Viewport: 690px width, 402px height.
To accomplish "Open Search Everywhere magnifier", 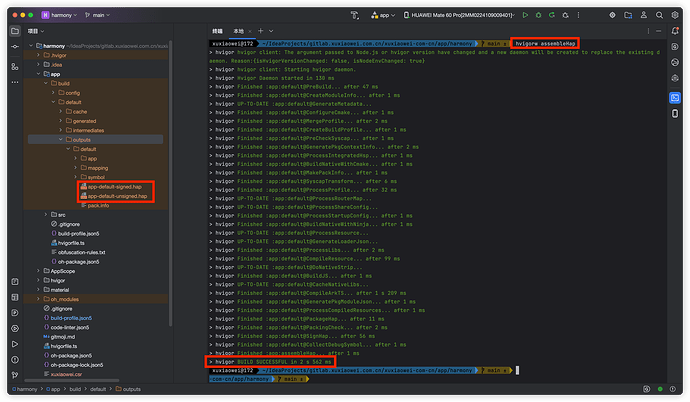I will tap(659, 15).
